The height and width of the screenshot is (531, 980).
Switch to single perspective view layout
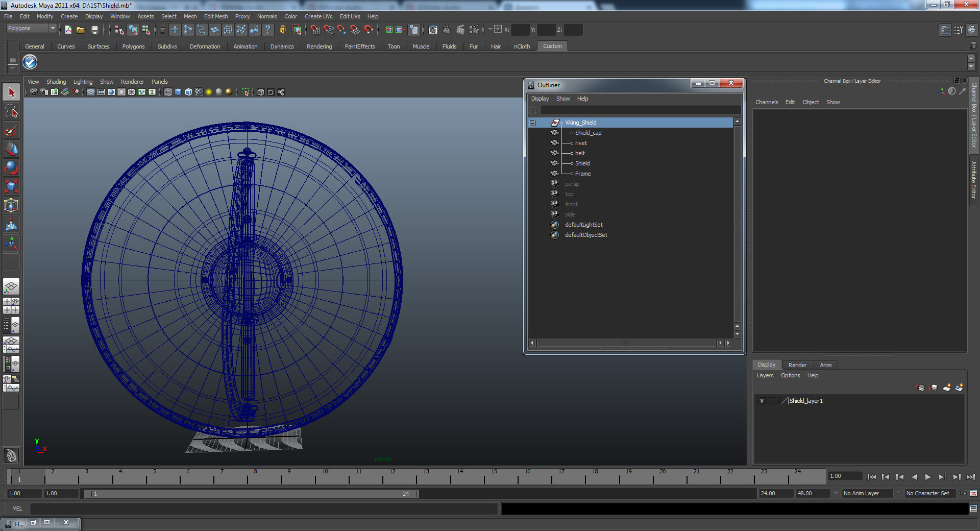pos(11,286)
